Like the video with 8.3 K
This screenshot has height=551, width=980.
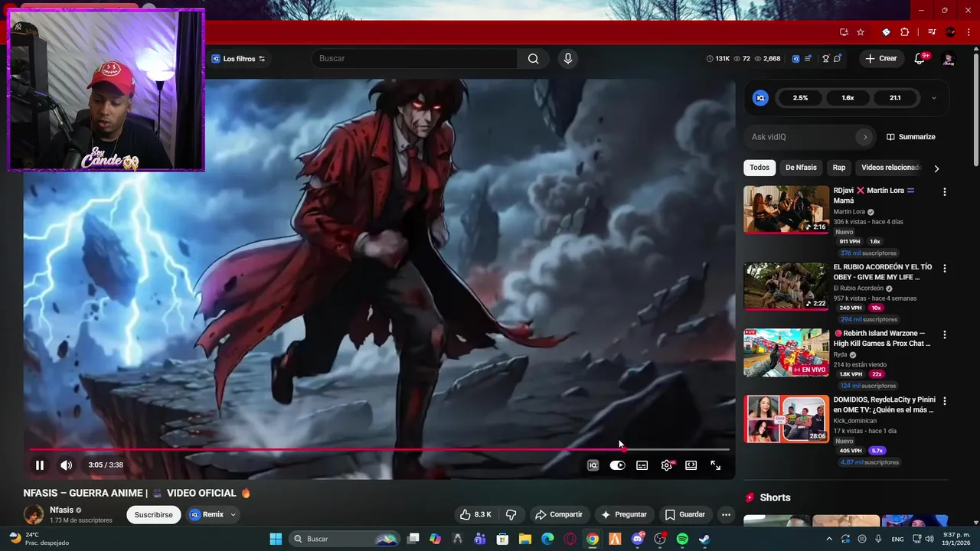[x=475, y=514]
